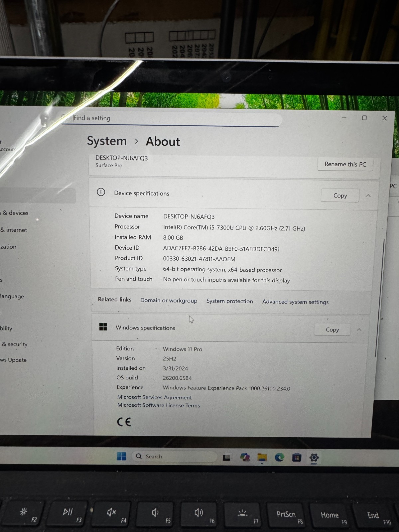The height and width of the screenshot is (532, 399).
Task: Select the language sidebar category
Action: (x=12, y=296)
